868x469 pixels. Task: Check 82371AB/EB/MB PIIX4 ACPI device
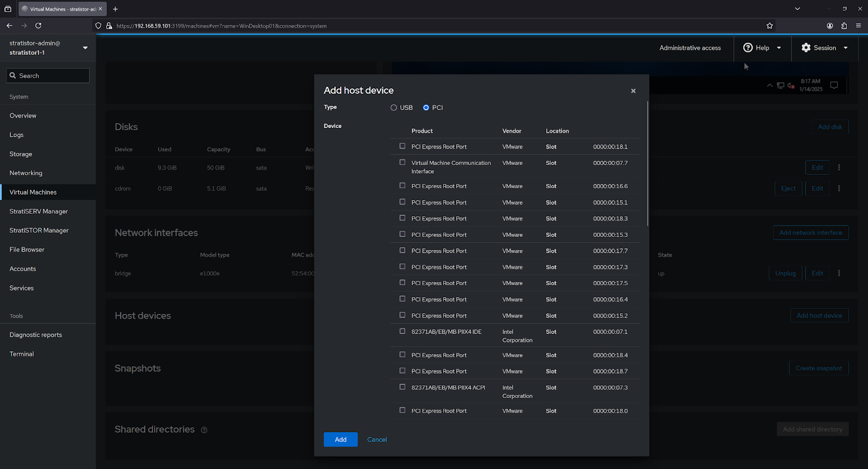(403, 387)
